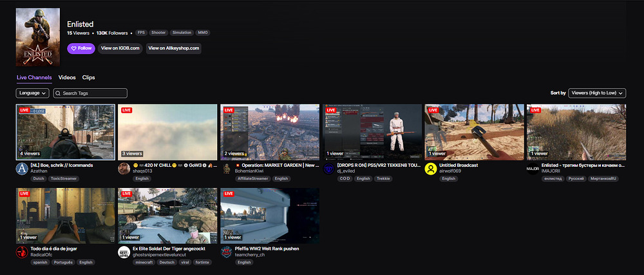Open the Viewers (High to Low) sort dropdown
644x275 pixels.
pyautogui.click(x=597, y=93)
